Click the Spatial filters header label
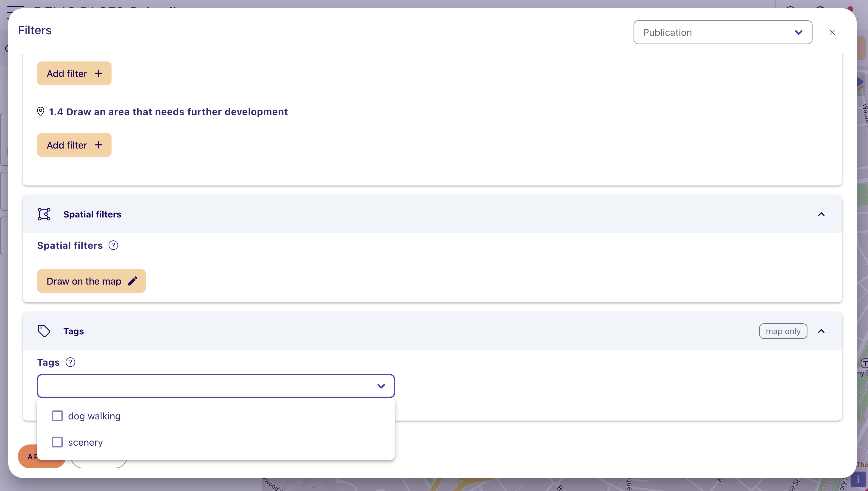The height and width of the screenshot is (491, 868). (92, 214)
